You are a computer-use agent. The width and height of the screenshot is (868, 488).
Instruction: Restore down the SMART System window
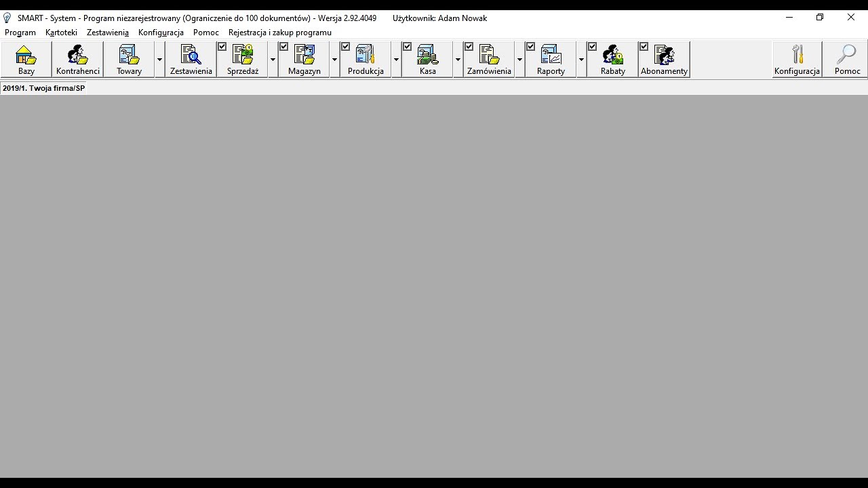point(820,18)
